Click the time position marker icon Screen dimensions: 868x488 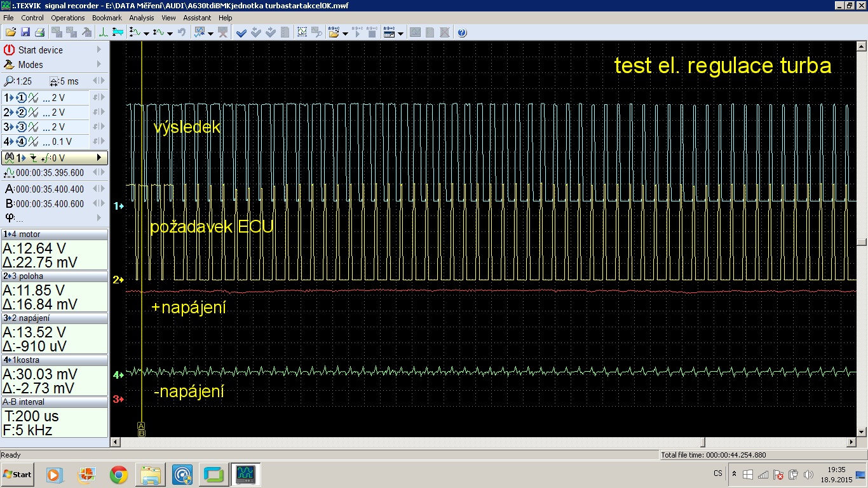tap(9, 173)
